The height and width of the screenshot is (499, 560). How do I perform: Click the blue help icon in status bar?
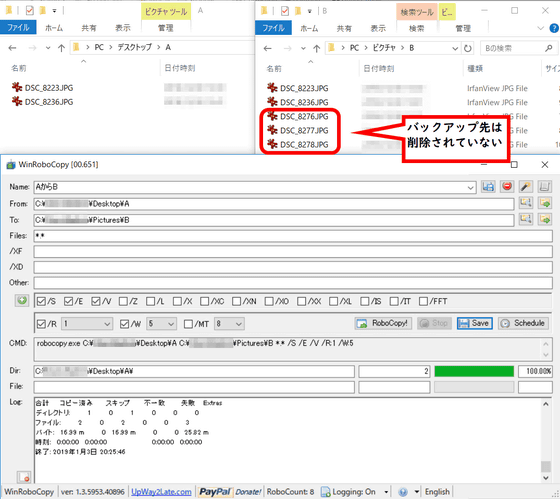pos(403,492)
